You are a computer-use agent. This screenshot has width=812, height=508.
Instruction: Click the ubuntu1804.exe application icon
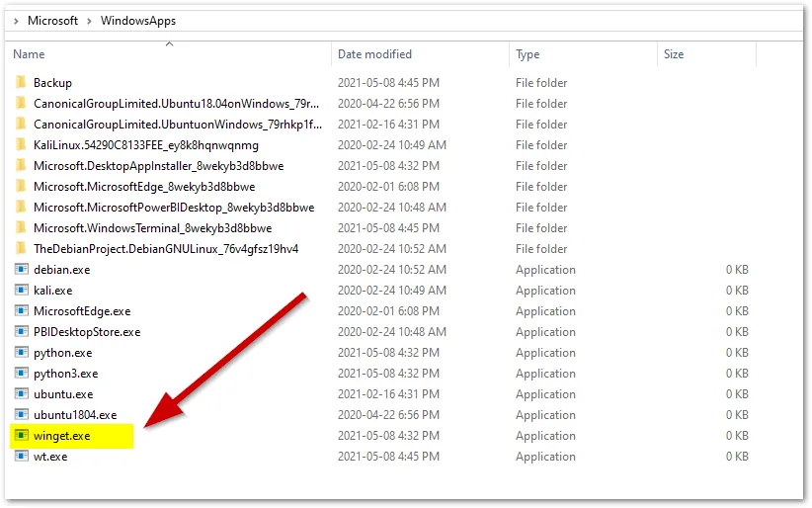[21, 414]
